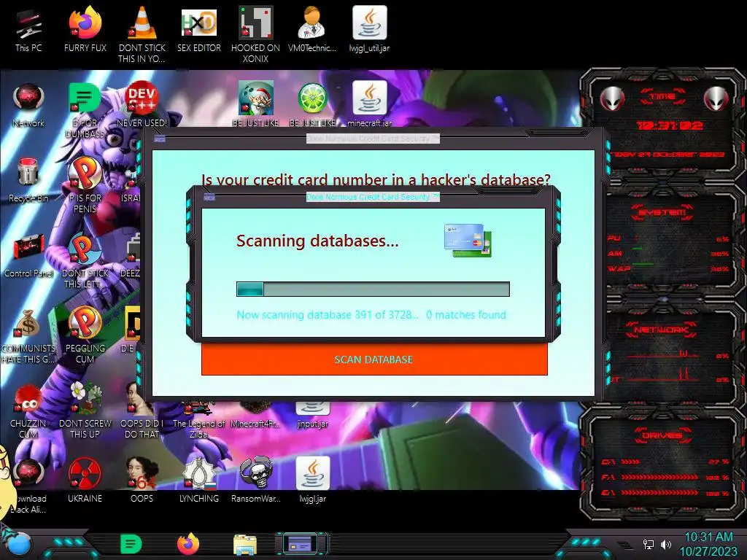The image size is (747, 560).
Task: Click the scanning progress bar
Action: point(373,289)
